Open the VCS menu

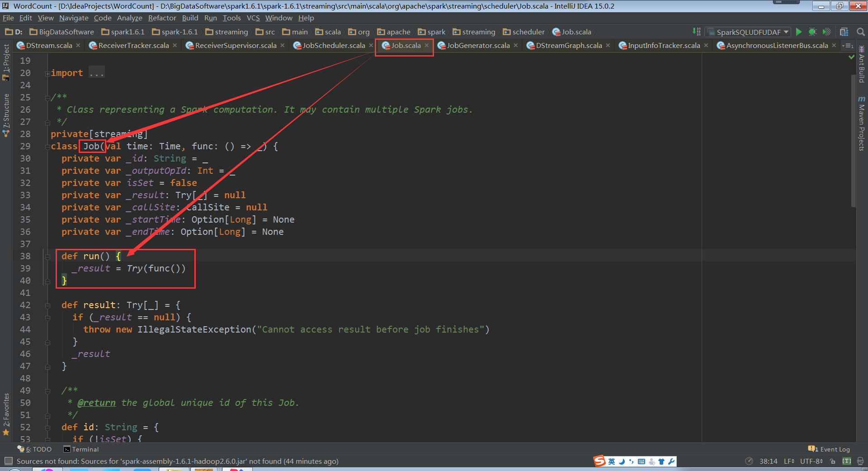click(x=253, y=18)
